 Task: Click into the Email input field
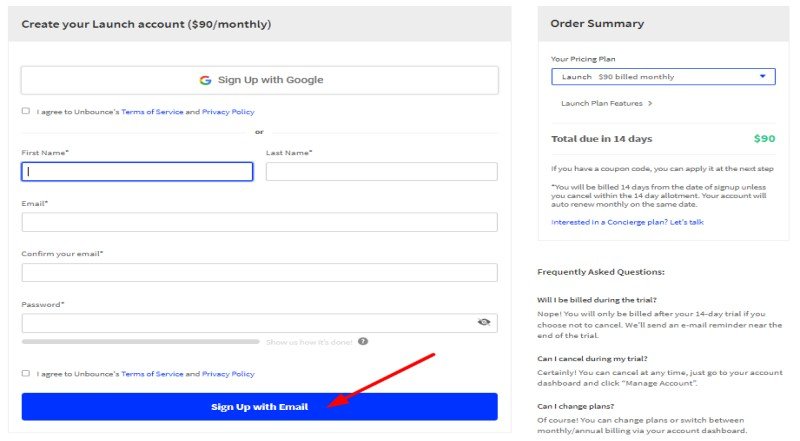click(x=260, y=222)
